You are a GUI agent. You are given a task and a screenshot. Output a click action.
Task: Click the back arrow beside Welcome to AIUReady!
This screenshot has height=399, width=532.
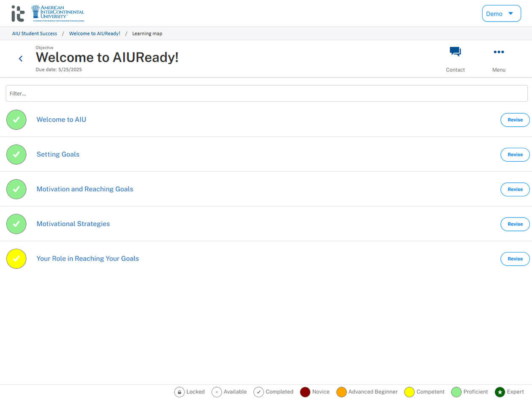click(21, 59)
